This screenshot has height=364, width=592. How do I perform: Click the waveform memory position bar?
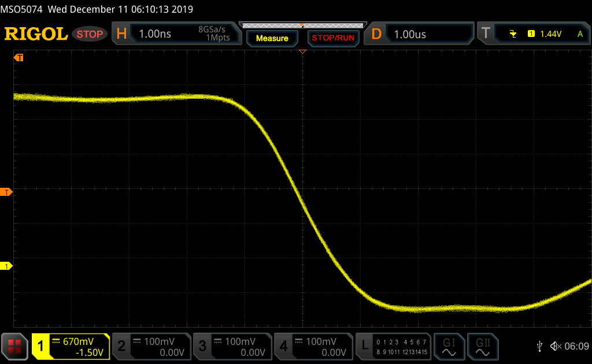point(303,25)
